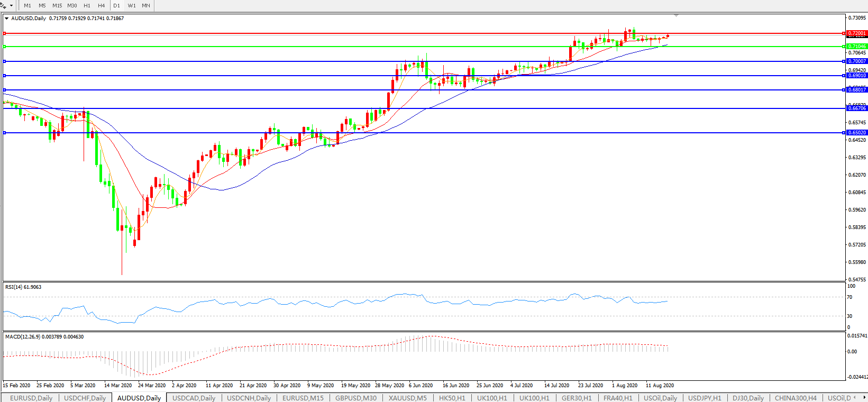
Task: Expand the AUDUSD,Daily chart title arrow
Action: tap(6, 19)
